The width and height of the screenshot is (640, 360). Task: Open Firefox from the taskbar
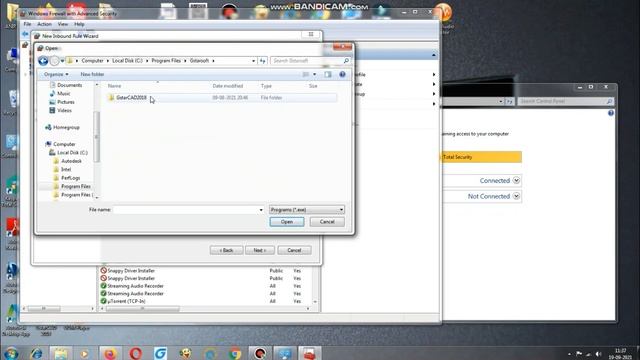tap(110, 353)
